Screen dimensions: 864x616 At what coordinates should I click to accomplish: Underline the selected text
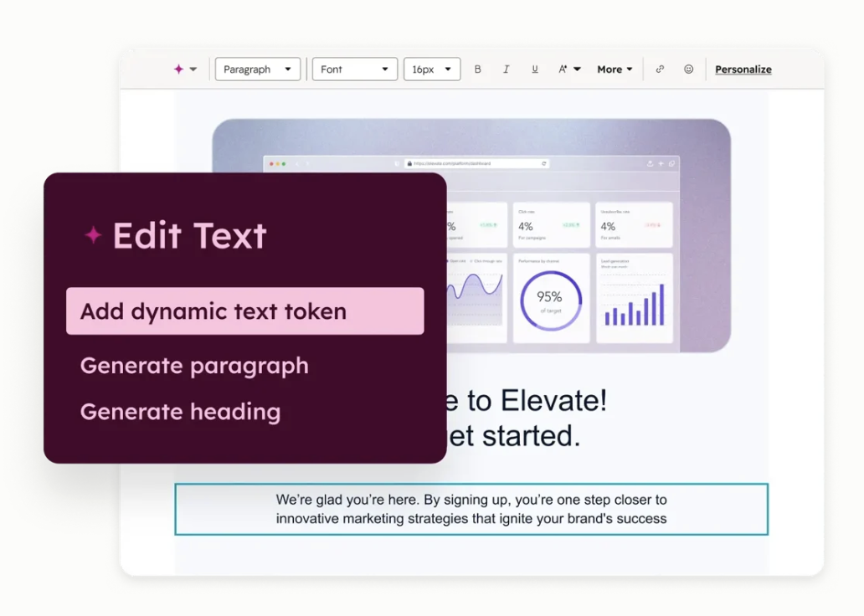click(x=535, y=69)
